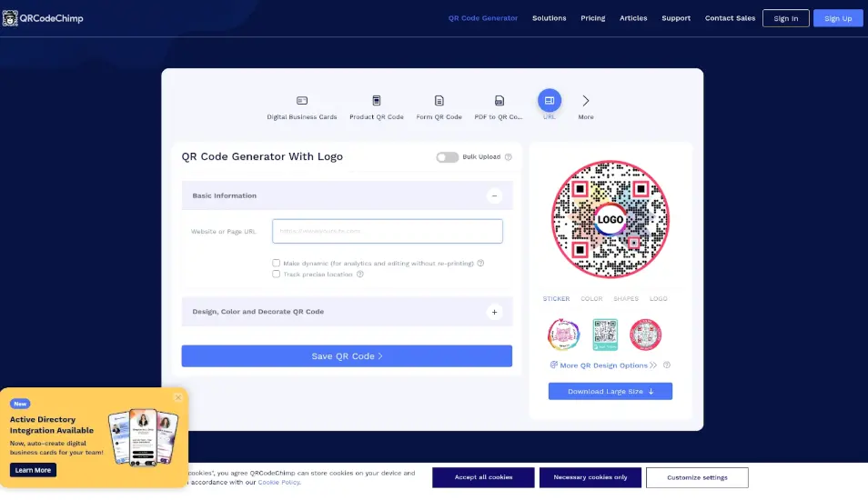The width and height of the screenshot is (868, 500).
Task: Choose the Product QR Code icon
Action: (377, 101)
